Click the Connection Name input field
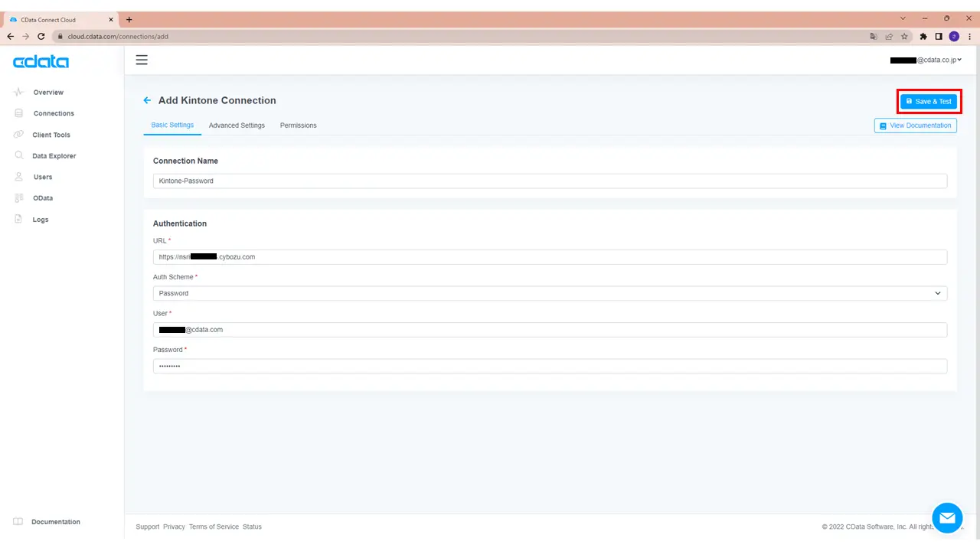Screen dimensions: 980x551 [550, 181]
